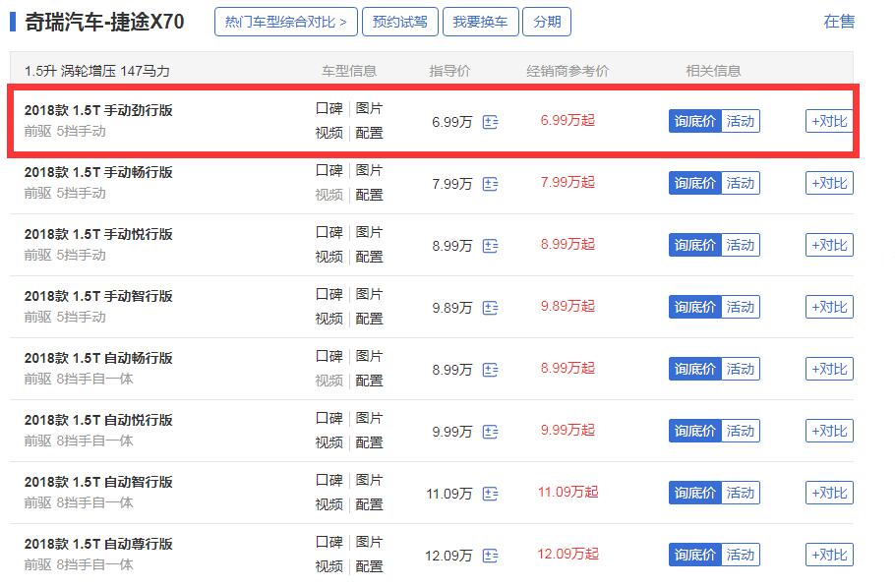The height and width of the screenshot is (588, 895).
Task: Click 询底价 for 手动畅行版
Action: tap(694, 183)
